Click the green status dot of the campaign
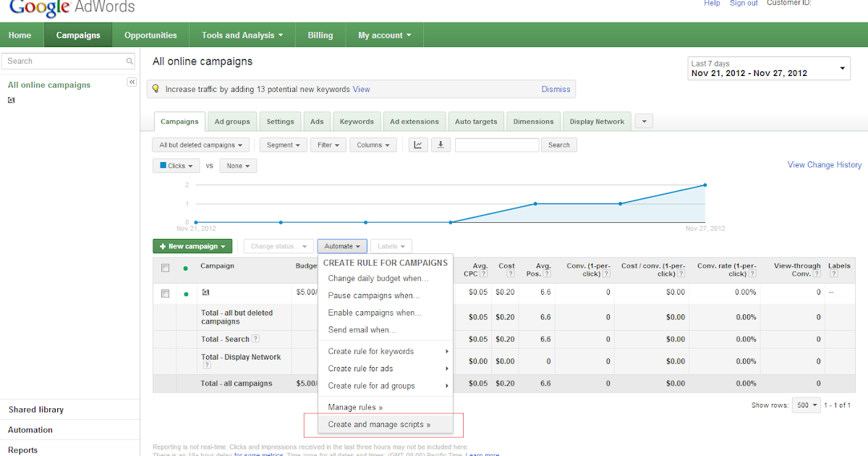This screenshot has width=868, height=456. point(185,292)
